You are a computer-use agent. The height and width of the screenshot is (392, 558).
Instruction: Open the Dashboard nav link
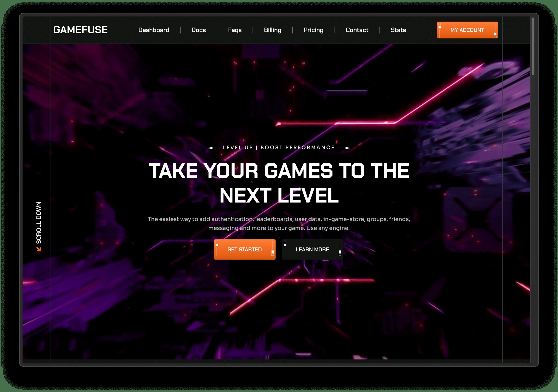click(x=154, y=30)
